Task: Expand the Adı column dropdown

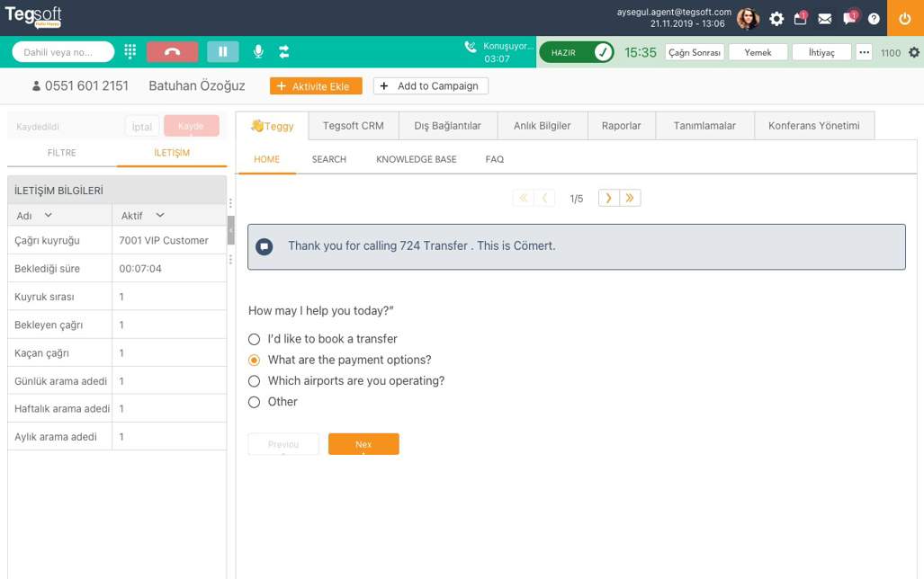Action: [x=49, y=216]
